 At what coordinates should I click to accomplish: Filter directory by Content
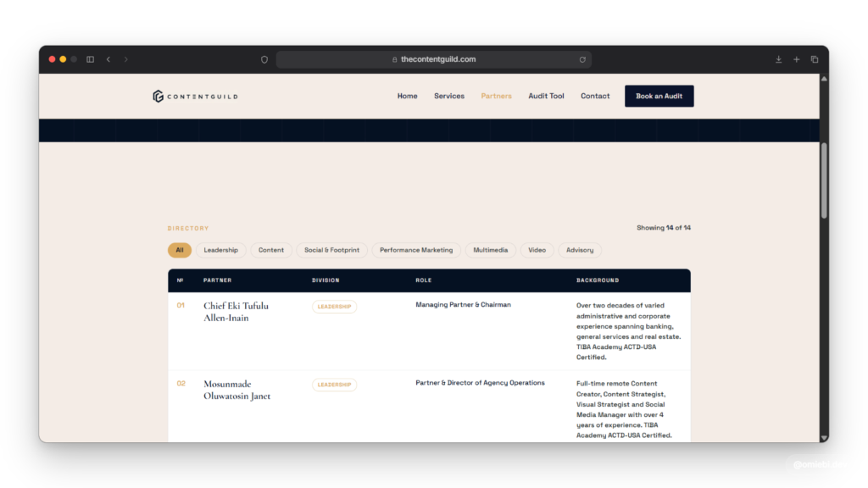click(270, 250)
